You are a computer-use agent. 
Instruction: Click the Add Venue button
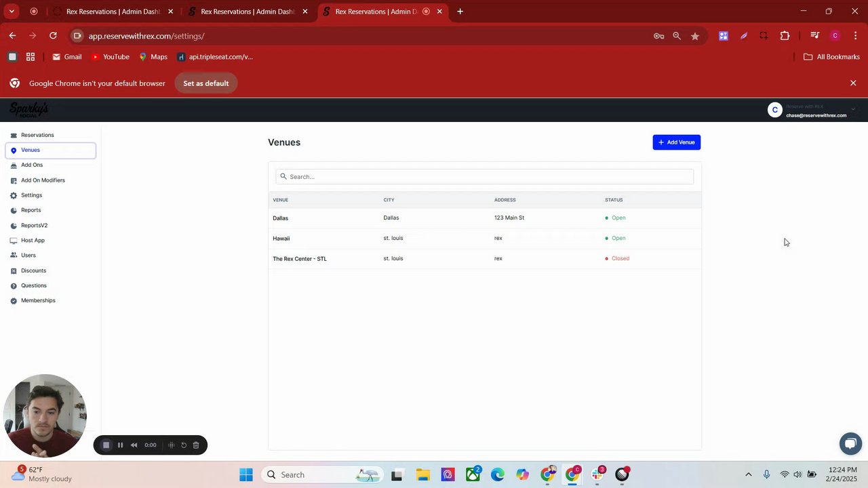(x=676, y=142)
